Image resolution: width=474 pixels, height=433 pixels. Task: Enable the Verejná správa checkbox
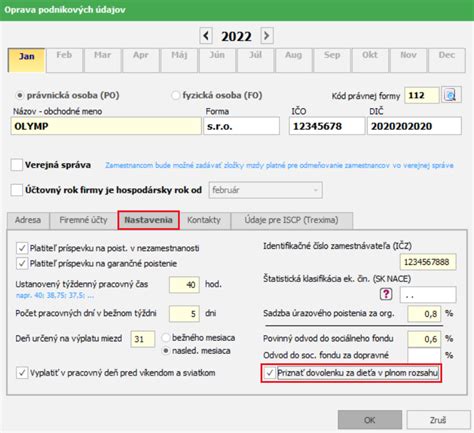(17, 165)
